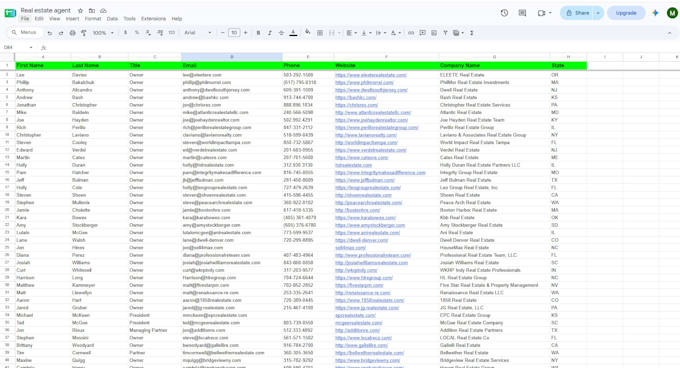This screenshot has width=680, height=368.
Task: Open text wrapping dropdown
Action: [380, 33]
